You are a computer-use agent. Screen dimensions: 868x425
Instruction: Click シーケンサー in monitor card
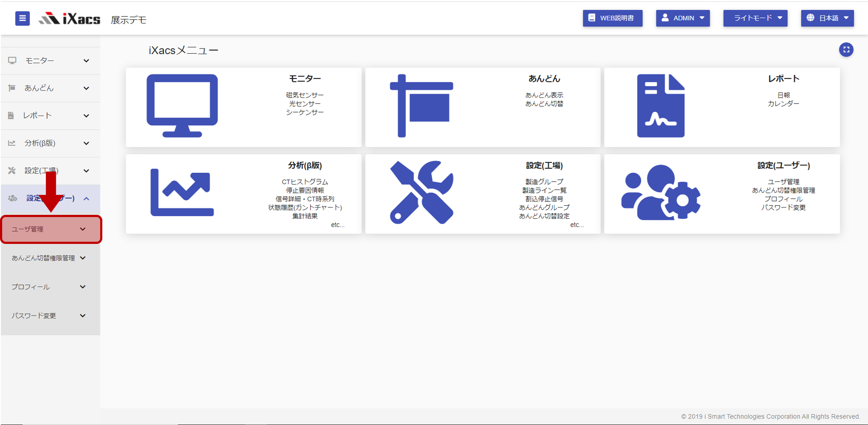coord(305,112)
